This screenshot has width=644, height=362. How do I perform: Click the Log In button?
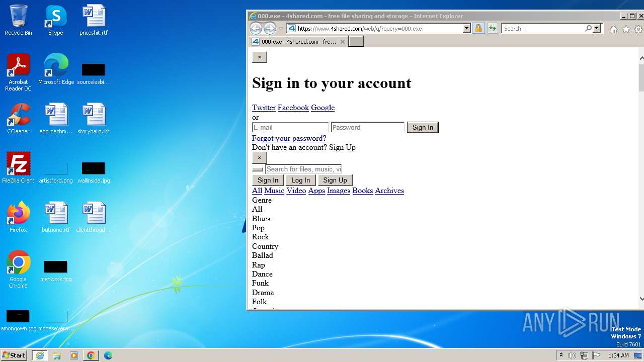point(301,180)
